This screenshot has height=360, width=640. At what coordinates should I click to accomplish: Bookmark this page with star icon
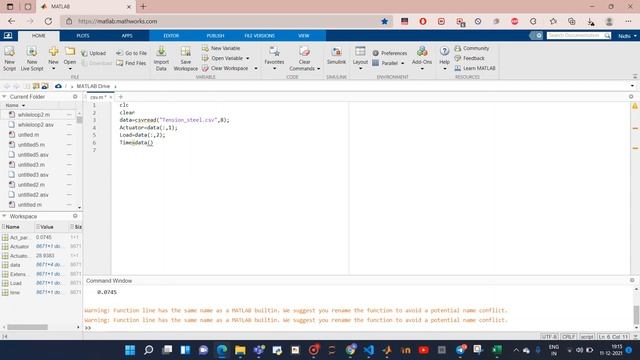tap(384, 21)
